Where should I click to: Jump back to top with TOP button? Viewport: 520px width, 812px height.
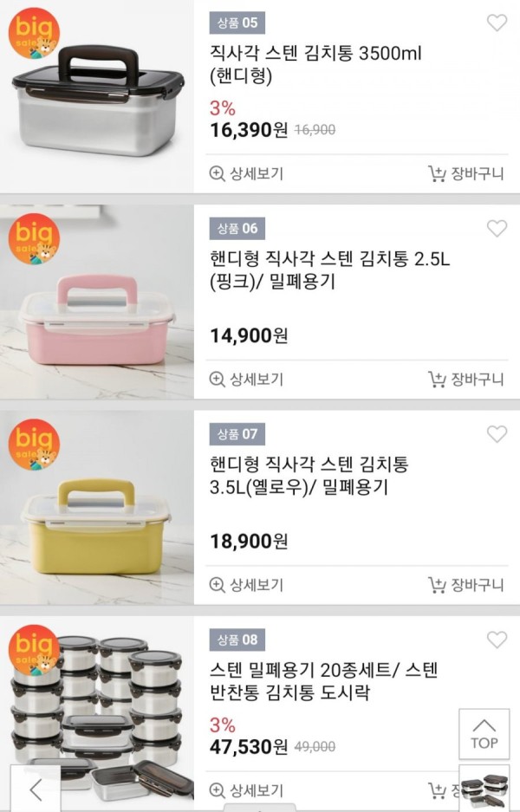coord(484,734)
